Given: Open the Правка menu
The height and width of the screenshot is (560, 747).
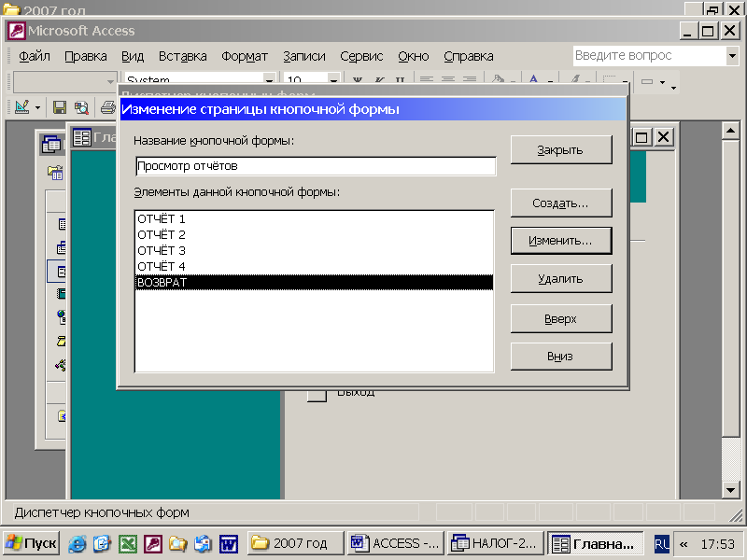Looking at the screenshot, I should 86,56.
